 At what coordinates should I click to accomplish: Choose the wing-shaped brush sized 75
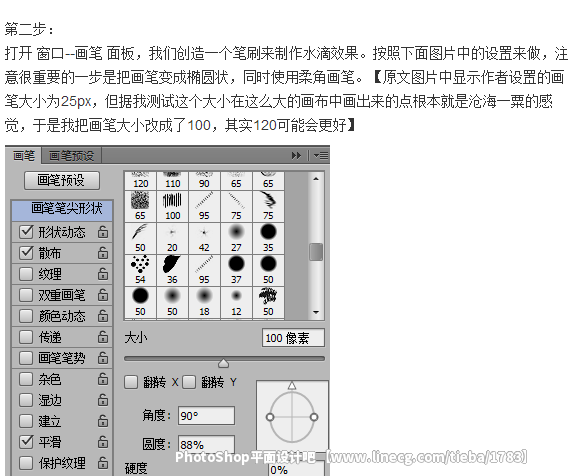coord(268,206)
